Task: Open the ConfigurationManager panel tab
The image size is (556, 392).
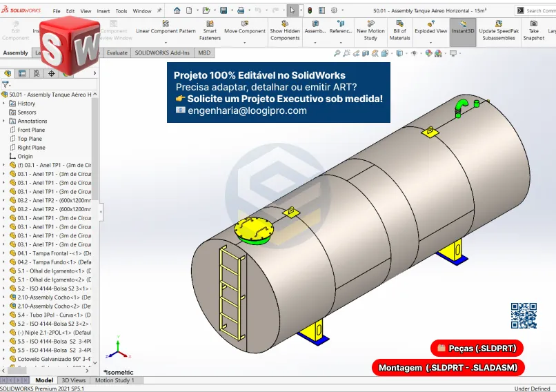Action: (x=37, y=73)
